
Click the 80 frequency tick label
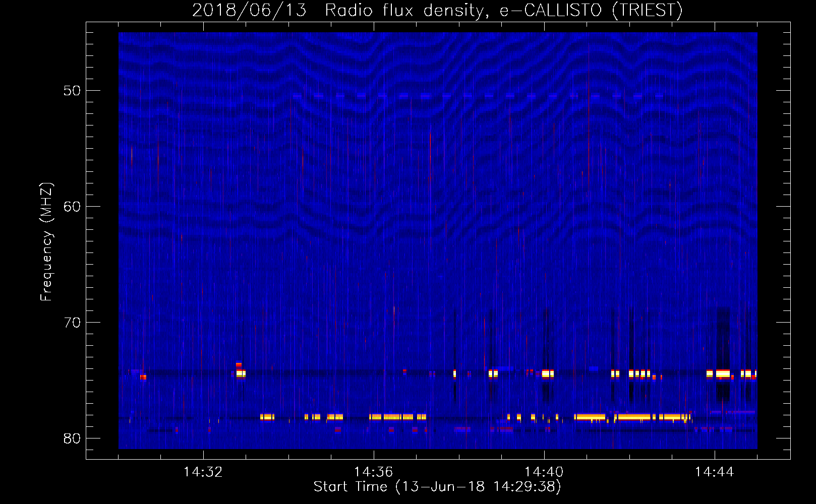(x=72, y=438)
